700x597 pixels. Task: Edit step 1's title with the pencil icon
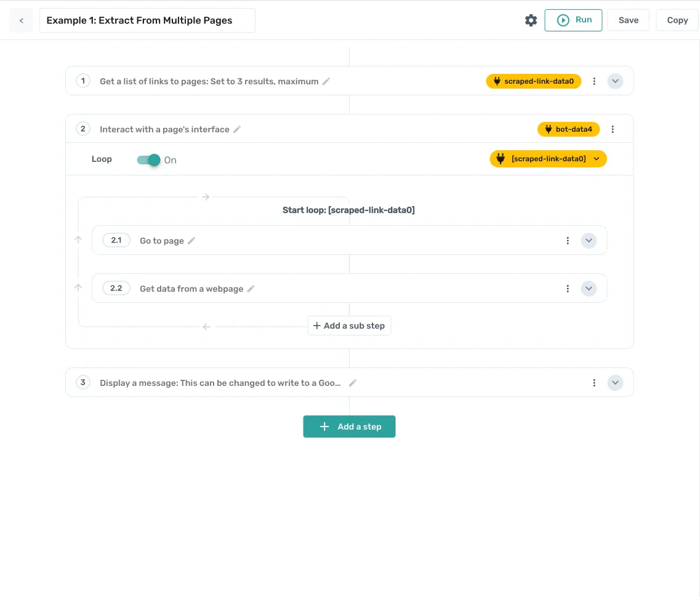click(x=326, y=81)
